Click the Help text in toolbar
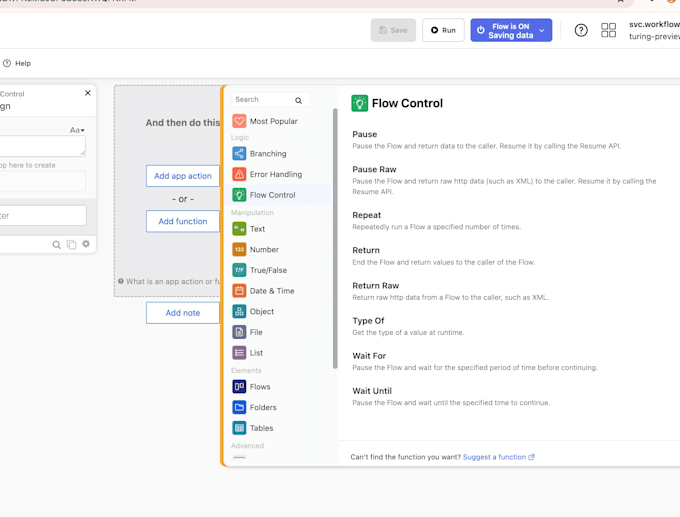 pyautogui.click(x=23, y=63)
